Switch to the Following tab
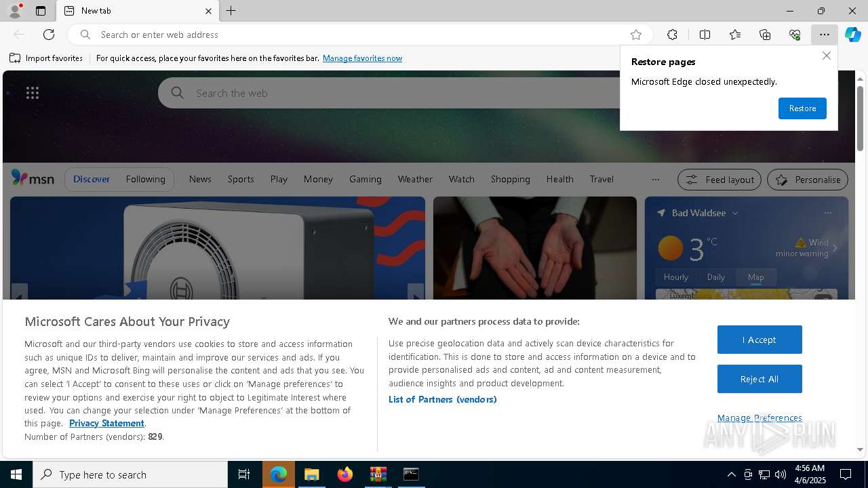 tap(145, 179)
